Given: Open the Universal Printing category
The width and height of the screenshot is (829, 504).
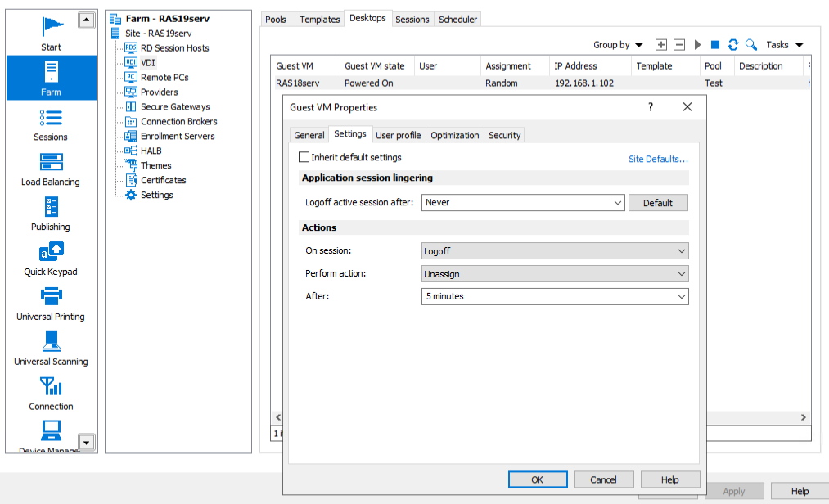Looking at the screenshot, I should [51, 303].
